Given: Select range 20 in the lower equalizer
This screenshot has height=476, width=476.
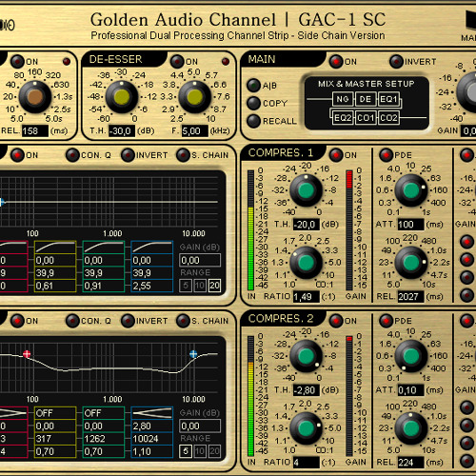Looking at the screenshot, I should [214, 451].
